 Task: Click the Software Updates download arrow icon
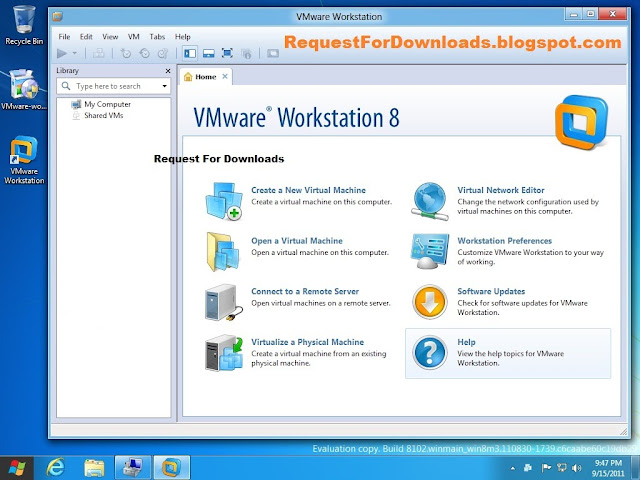429,302
